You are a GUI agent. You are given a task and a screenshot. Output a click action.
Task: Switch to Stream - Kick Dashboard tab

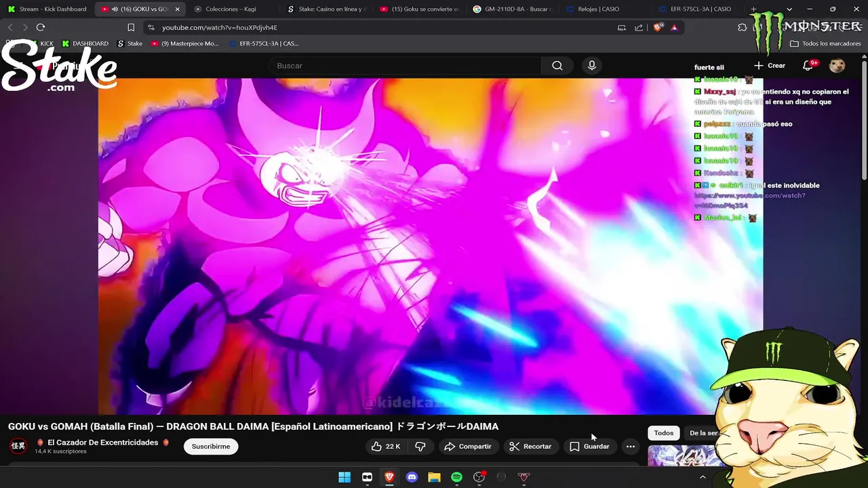[47, 9]
